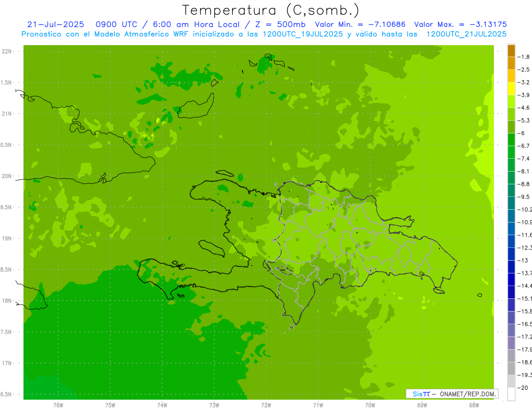Click the -17.2 colorbar label

pyautogui.click(x=525, y=337)
